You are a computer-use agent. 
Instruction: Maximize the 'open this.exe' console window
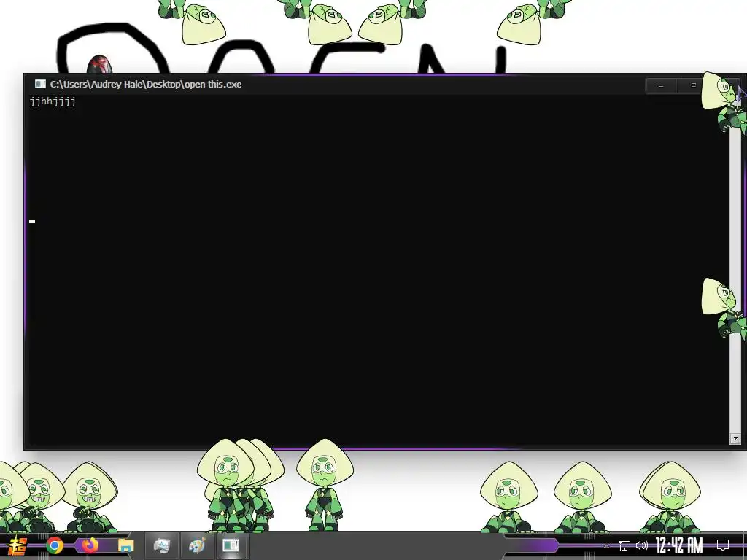click(693, 85)
